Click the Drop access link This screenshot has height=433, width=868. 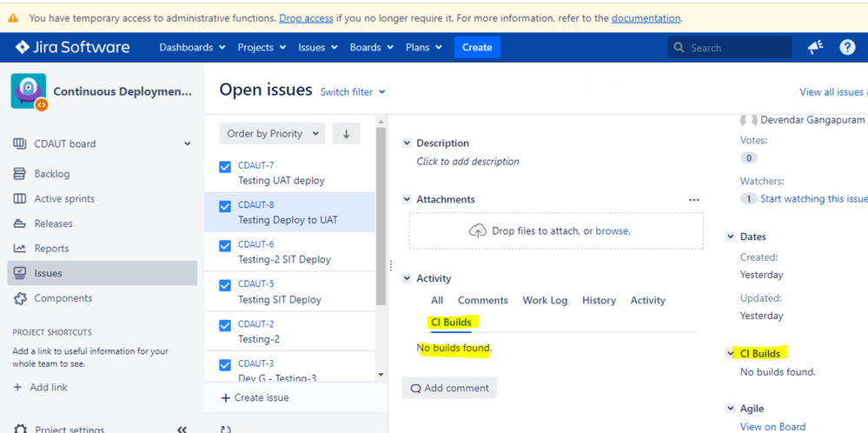tap(306, 17)
